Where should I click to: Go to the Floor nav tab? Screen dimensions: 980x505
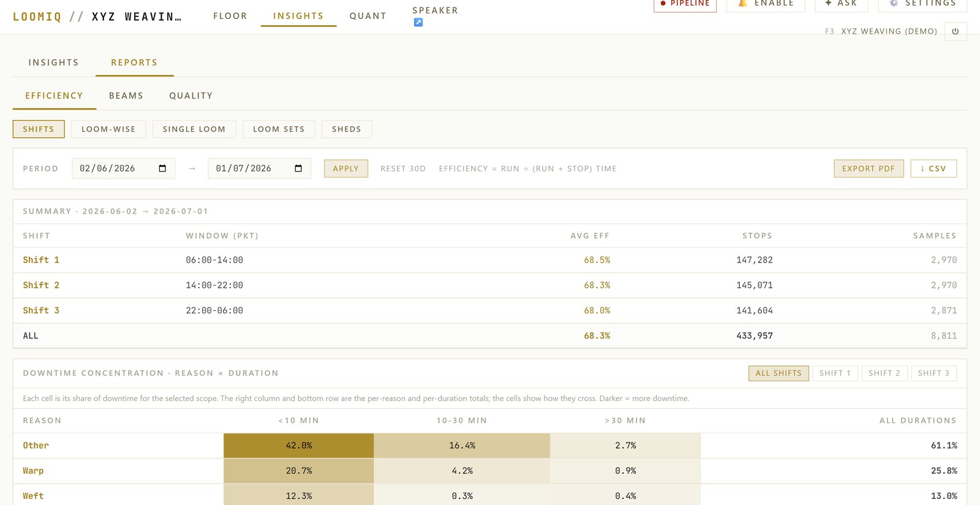230,16
